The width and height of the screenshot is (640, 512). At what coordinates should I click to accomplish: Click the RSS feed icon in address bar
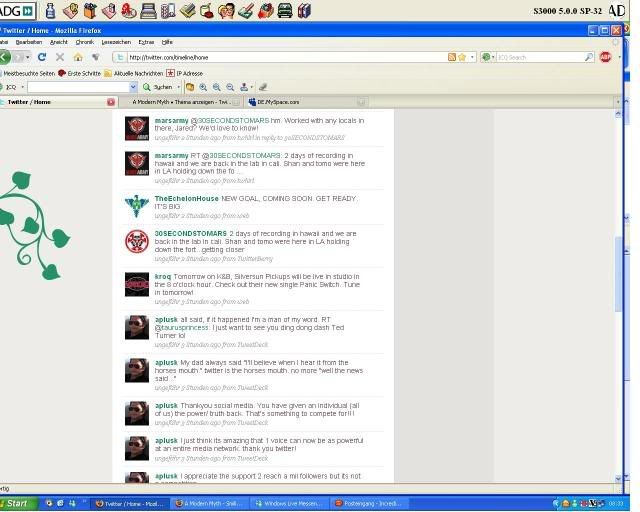tap(452, 57)
